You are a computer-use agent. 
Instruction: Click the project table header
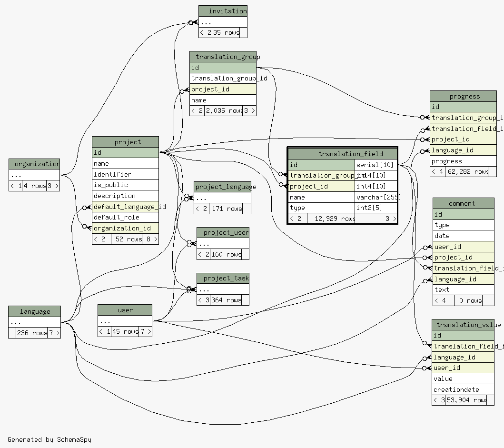click(125, 142)
